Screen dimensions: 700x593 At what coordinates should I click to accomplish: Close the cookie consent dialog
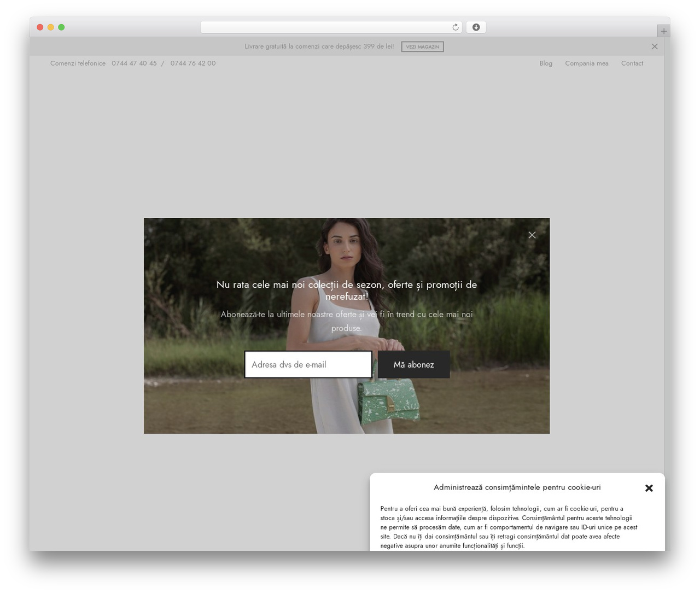649,488
